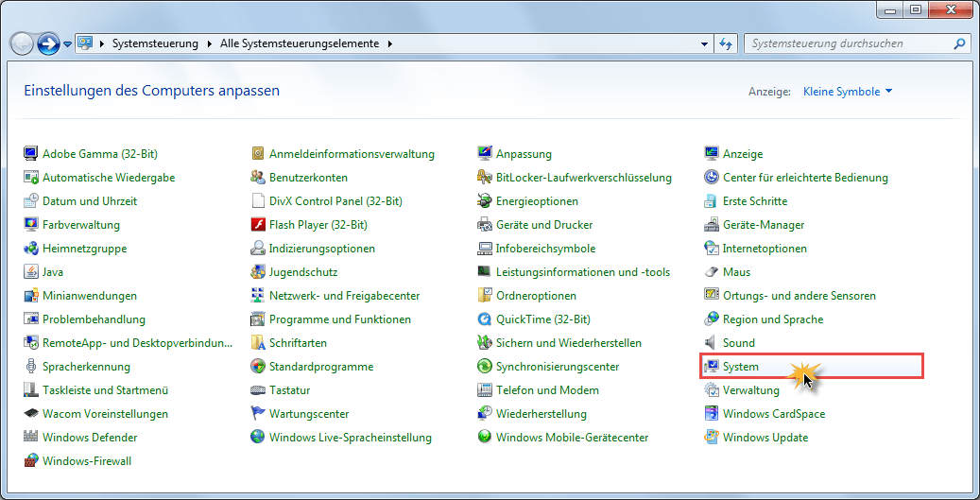The width and height of the screenshot is (980, 500).
Task: Click the Telefon und Modem icon
Action: pyautogui.click(x=485, y=390)
